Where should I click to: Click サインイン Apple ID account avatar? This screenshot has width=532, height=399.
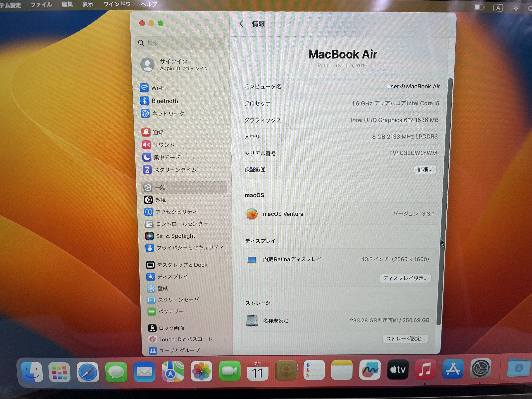click(x=147, y=65)
